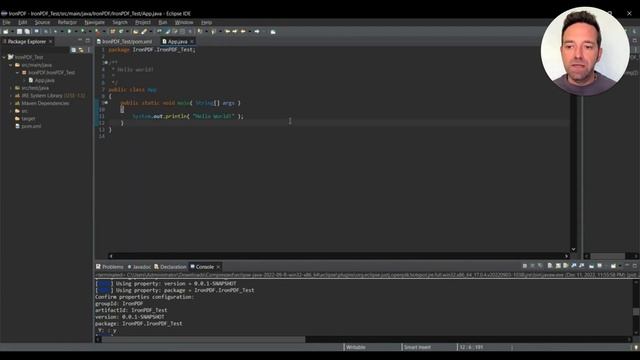
Task: Launch Coverage run from the toolbar
Action: pyautogui.click(x=83, y=31)
